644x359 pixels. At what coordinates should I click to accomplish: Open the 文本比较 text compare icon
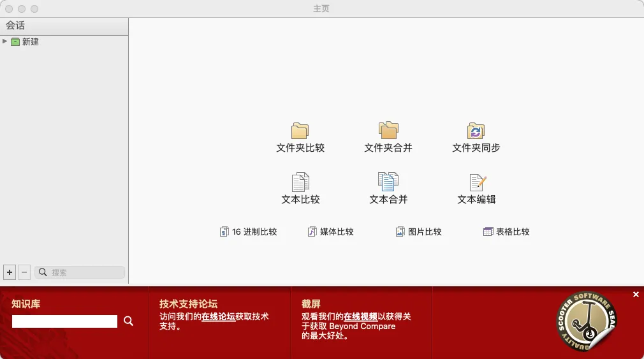pos(300,183)
